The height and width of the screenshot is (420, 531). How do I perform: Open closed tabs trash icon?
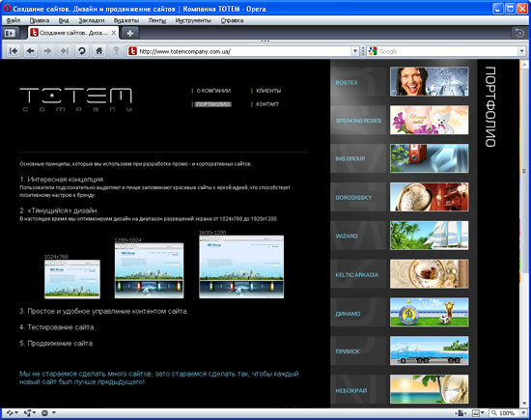[x=519, y=33]
